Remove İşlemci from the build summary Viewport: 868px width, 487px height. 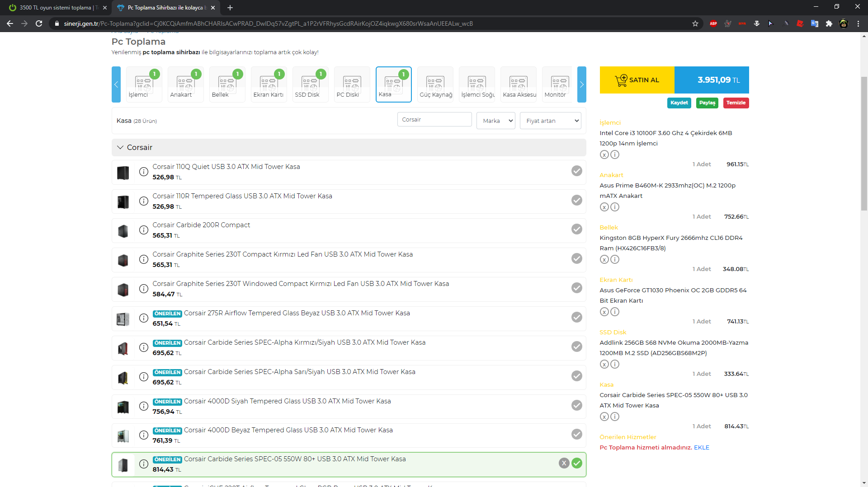[x=604, y=155]
